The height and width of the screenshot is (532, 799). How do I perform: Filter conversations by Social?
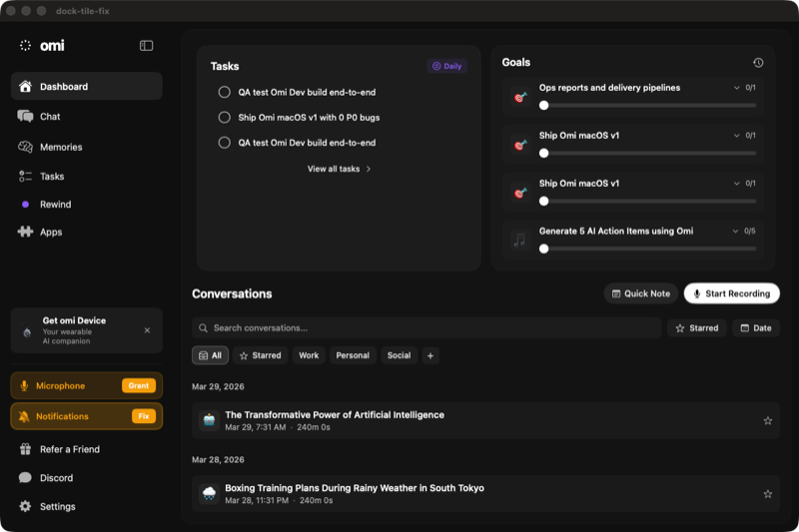click(x=399, y=356)
